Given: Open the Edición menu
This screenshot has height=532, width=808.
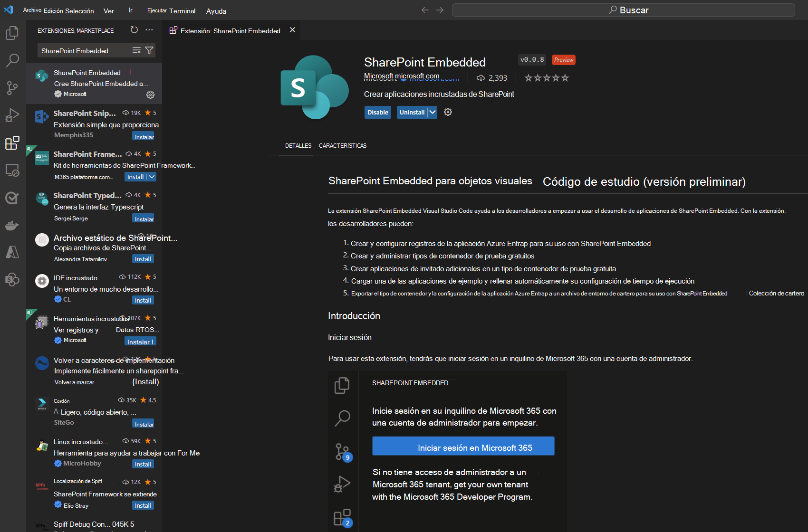Looking at the screenshot, I should click(x=53, y=10).
